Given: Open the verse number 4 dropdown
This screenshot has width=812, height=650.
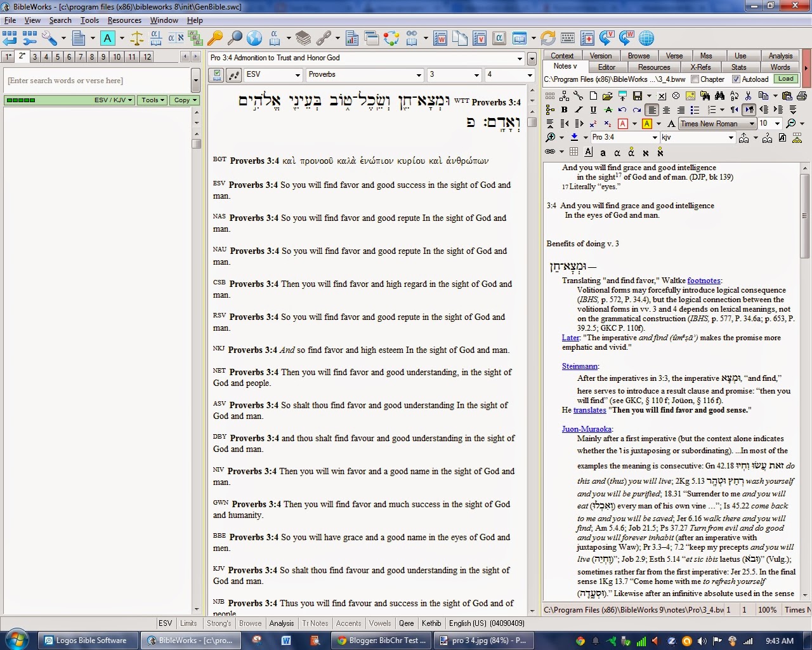Looking at the screenshot, I should pos(530,75).
